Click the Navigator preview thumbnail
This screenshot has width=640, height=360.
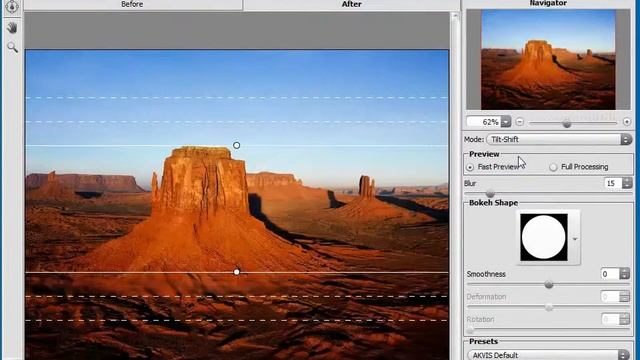(x=548, y=60)
